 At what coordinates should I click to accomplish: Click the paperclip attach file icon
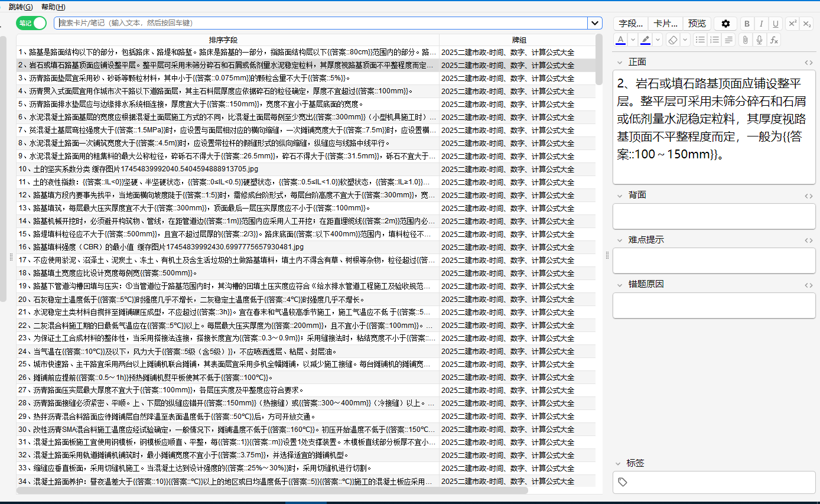point(746,40)
